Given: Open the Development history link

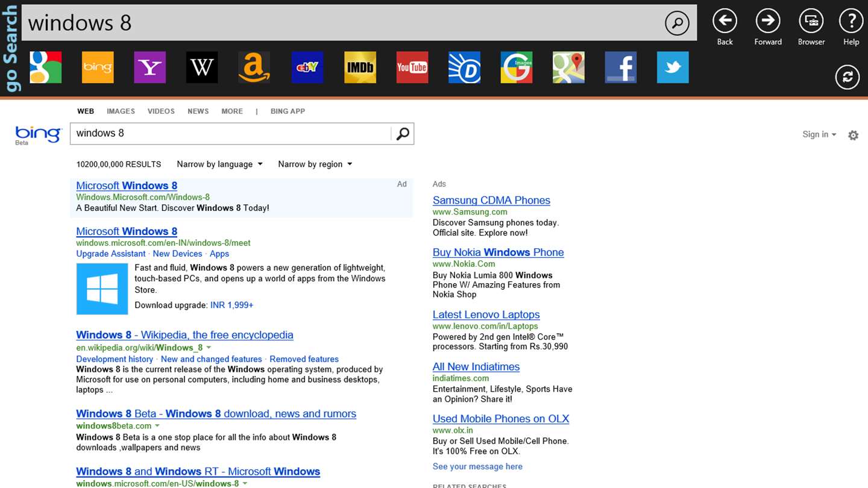Looking at the screenshot, I should (x=115, y=359).
